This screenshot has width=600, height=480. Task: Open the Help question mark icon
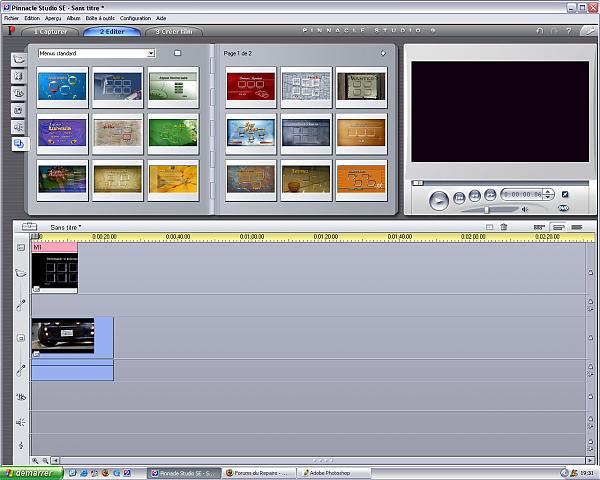pos(569,31)
